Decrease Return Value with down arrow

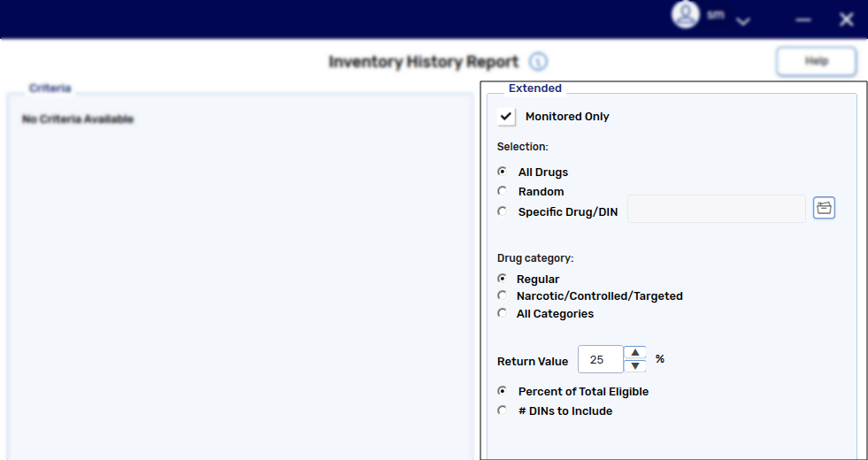[x=635, y=366]
